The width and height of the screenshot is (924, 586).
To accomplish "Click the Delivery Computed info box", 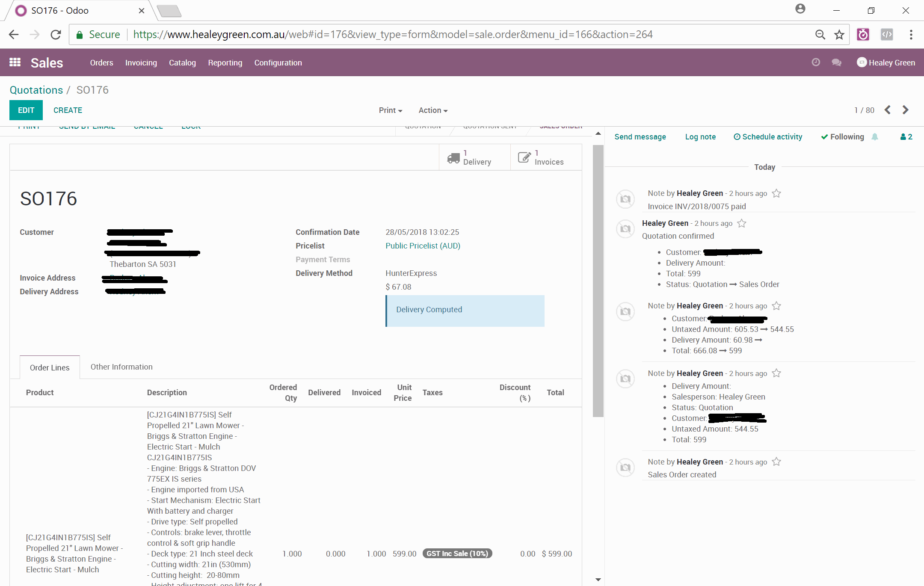I will point(465,311).
